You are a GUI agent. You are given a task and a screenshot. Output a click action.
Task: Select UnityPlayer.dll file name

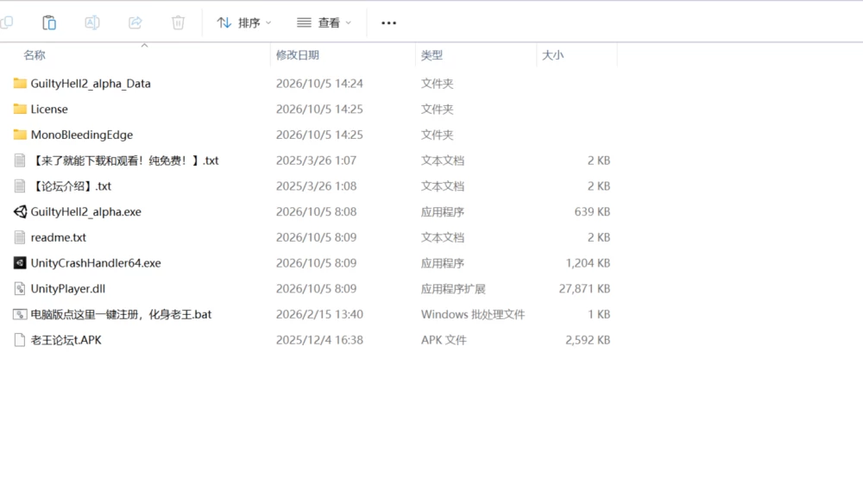coord(67,288)
